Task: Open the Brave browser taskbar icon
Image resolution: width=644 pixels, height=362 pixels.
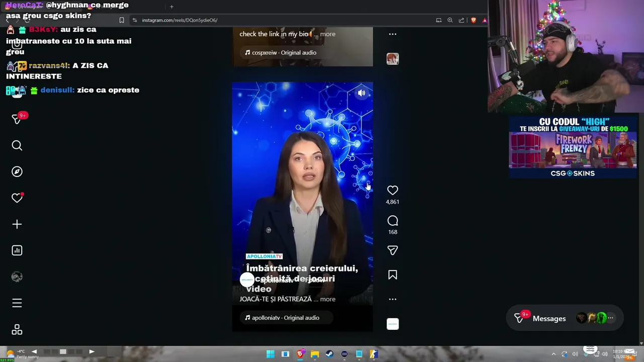Action: [x=300, y=354]
